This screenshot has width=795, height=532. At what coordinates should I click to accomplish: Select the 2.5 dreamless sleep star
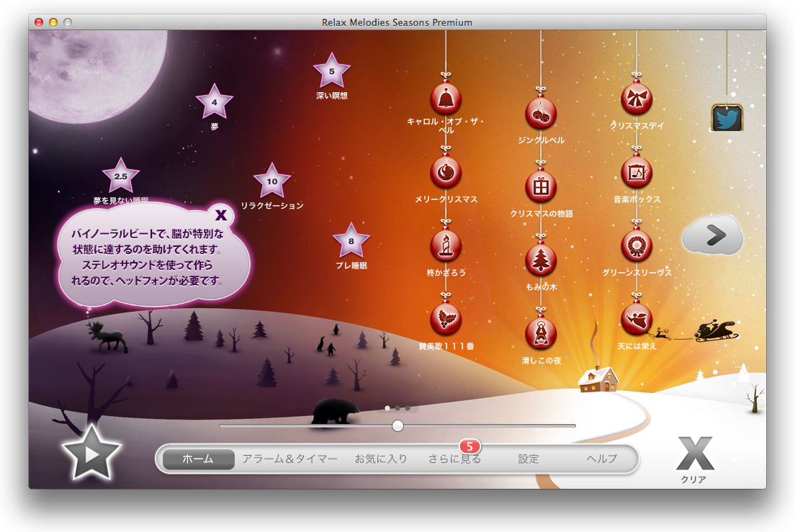click(121, 176)
